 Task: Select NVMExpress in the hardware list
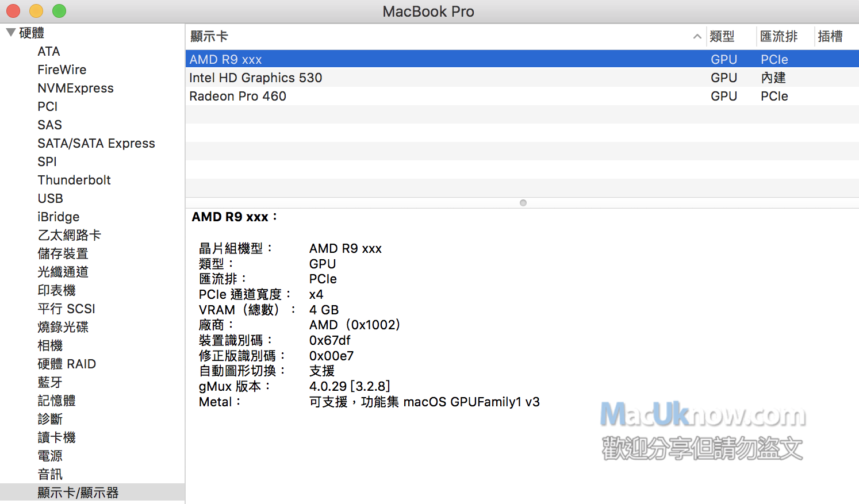coord(75,89)
